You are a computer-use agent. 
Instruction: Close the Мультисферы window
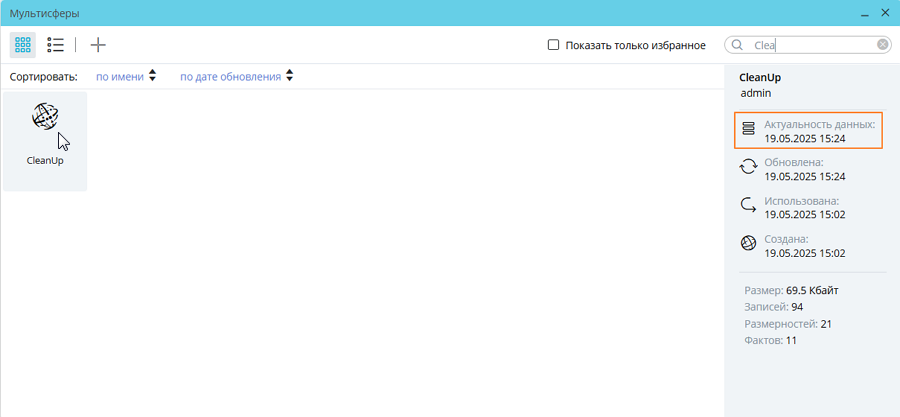click(x=884, y=13)
